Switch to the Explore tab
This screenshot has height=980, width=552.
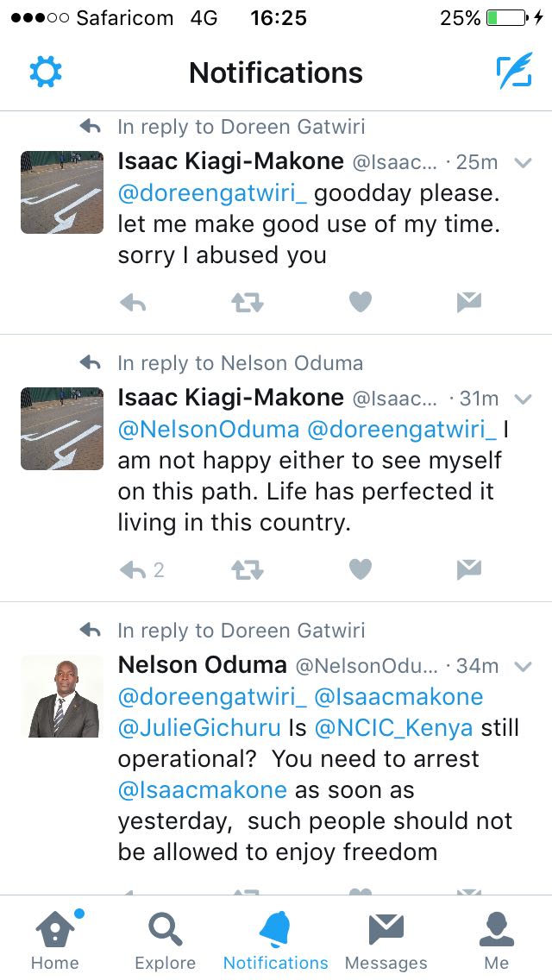(165, 939)
